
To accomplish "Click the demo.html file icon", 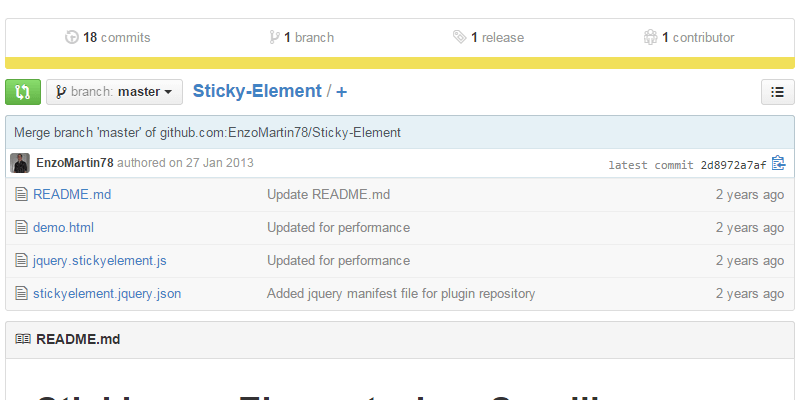I will (21, 228).
